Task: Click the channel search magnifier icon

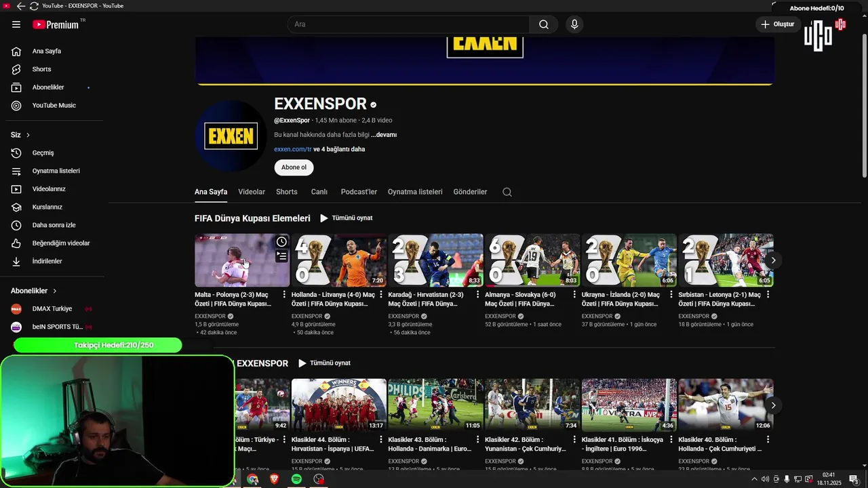Action: click(x=507, y=192)
